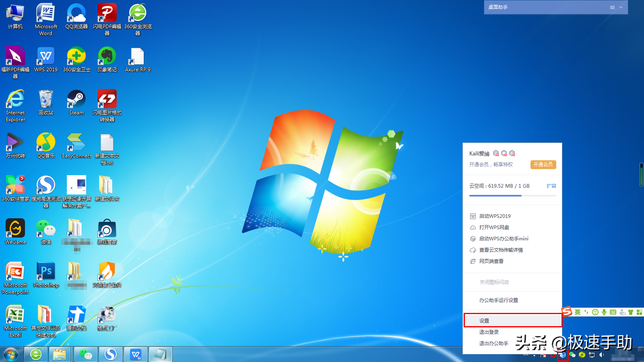Viewport: 644px width, 362px height.
Task: Select Photoshop desktop icon
Action: click(x=46, y=275)
